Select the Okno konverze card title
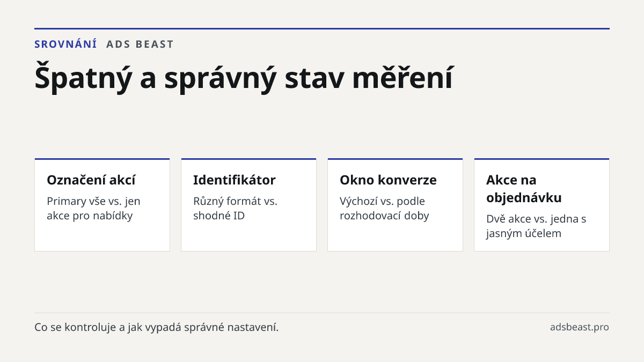The width and height of the screenshot is (644, 362). coord(388,180)
